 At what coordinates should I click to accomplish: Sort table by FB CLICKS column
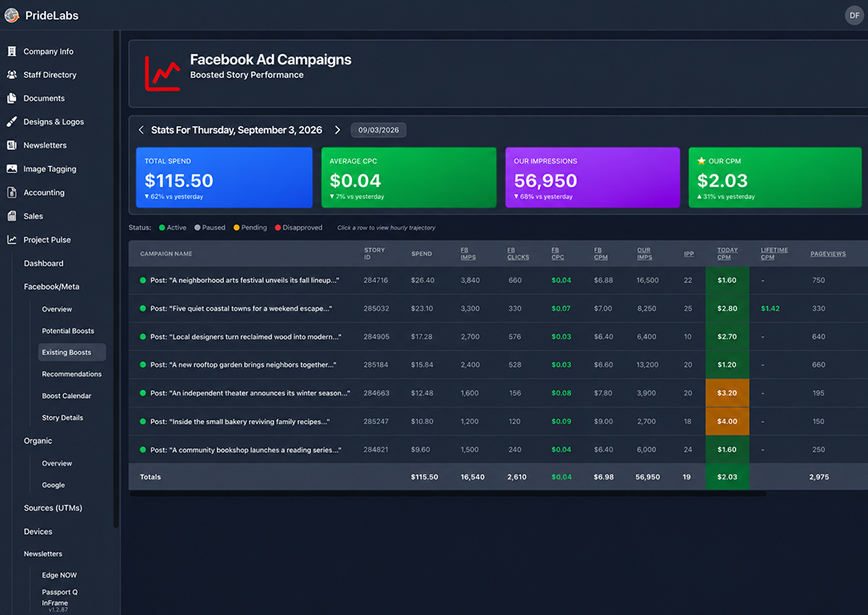pos(518,253)
